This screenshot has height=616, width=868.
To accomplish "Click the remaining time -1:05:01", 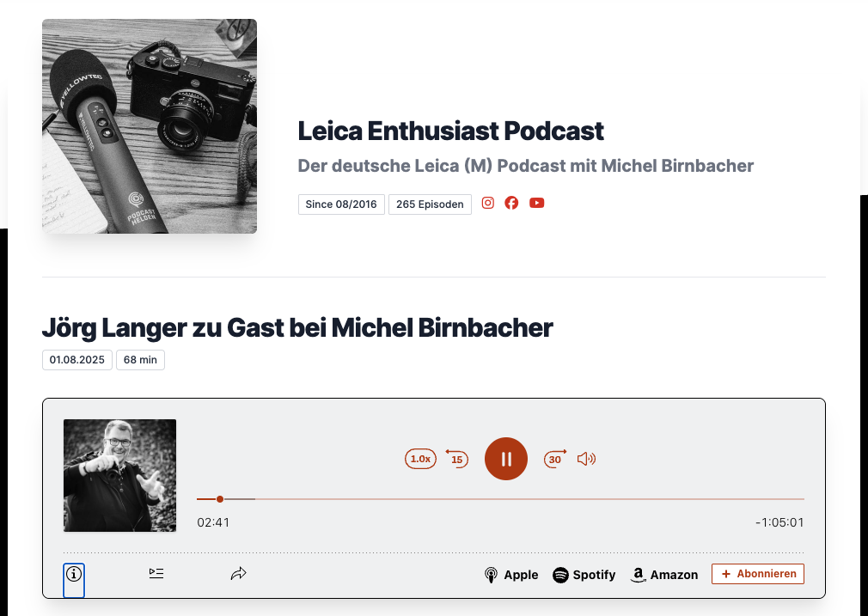I will click(779, 522).
